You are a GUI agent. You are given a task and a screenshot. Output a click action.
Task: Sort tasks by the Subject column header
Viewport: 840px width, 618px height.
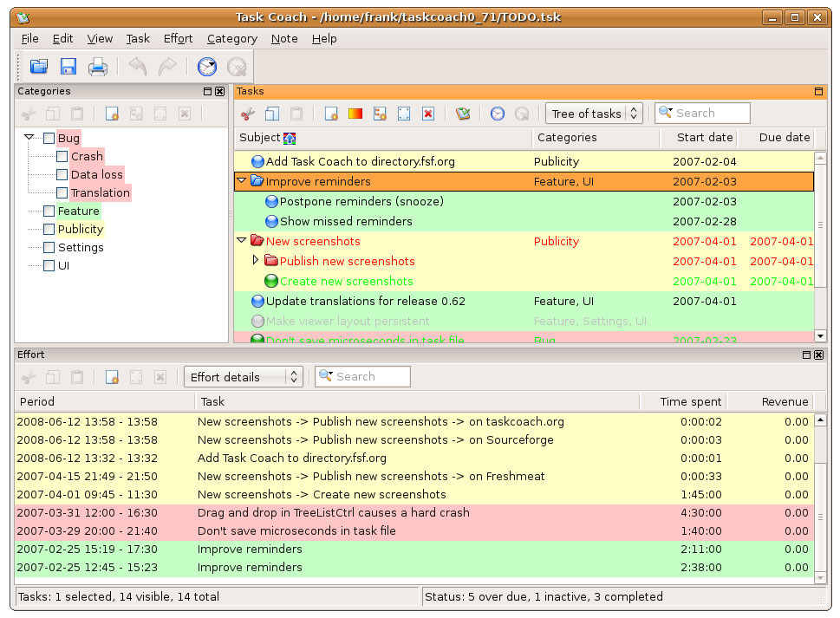point(383,138)
